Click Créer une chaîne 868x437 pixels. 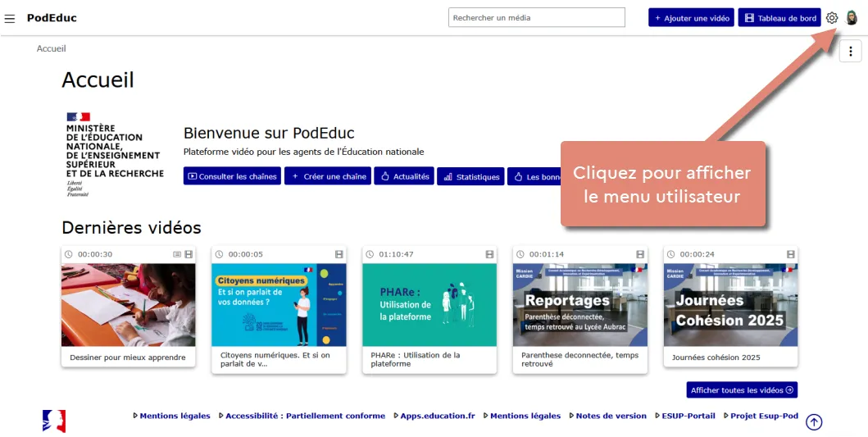328,176
